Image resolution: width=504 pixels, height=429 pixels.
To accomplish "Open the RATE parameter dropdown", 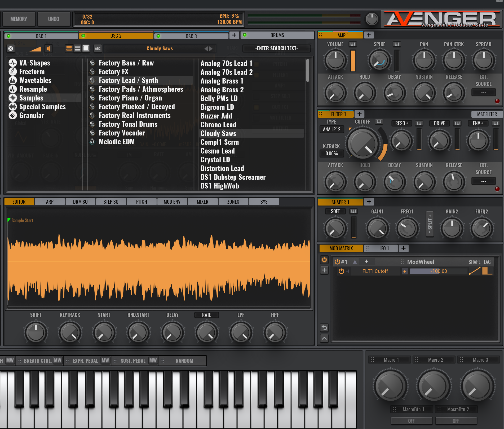I will pos(207,315).
